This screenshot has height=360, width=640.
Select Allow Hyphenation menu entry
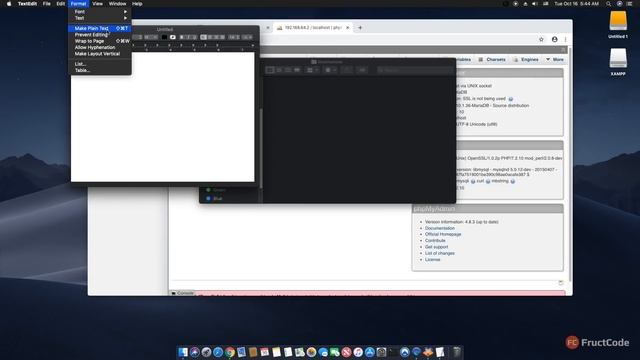pyautogui.click(x=100, y=47)
